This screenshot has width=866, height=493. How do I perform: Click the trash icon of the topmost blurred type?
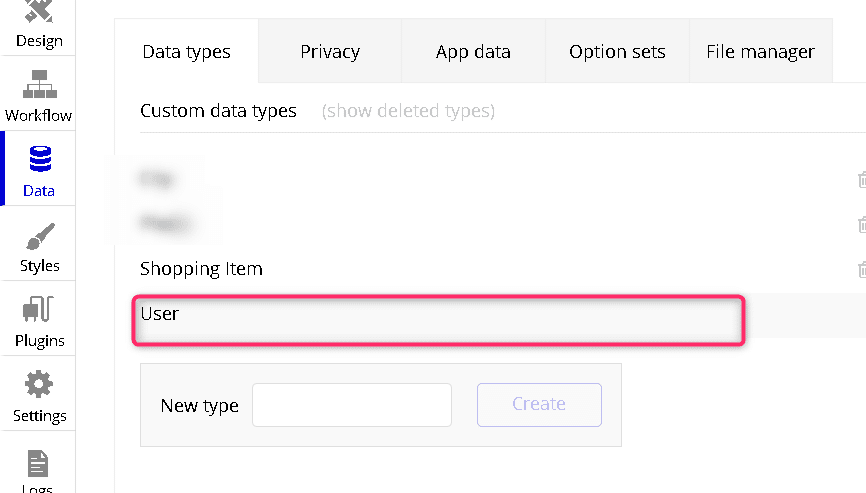coord(860,180)
